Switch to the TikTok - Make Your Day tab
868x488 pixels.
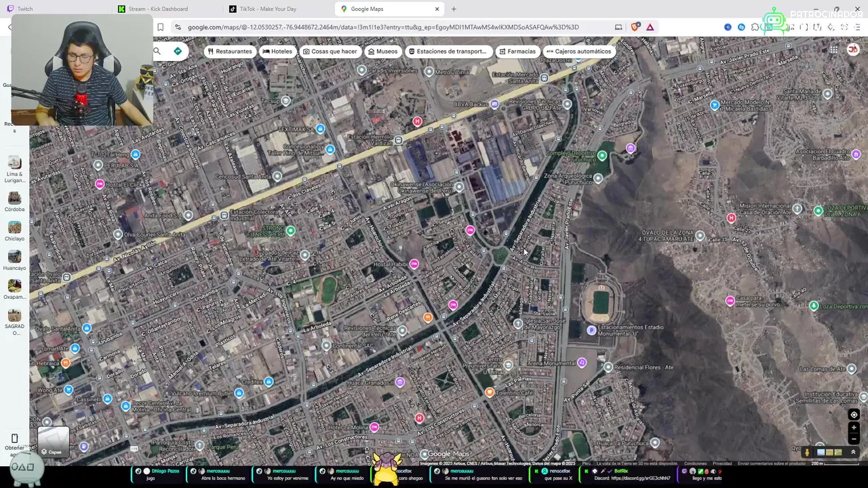(x=278, y=9)
